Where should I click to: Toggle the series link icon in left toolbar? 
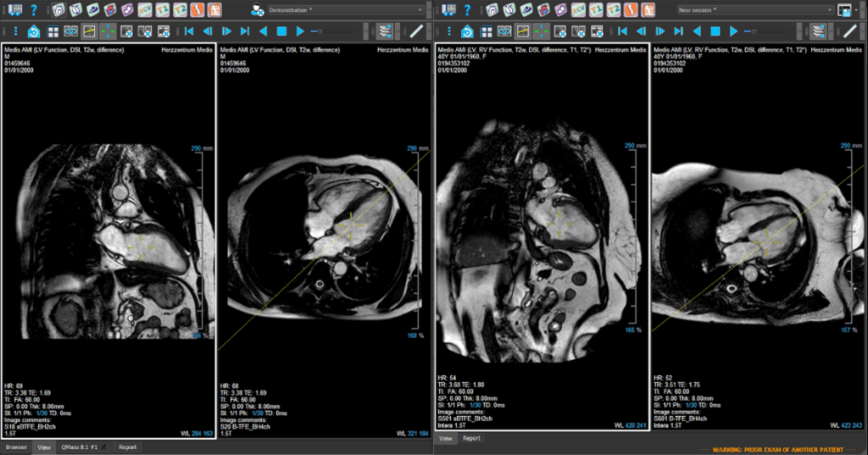coord(71,31)
